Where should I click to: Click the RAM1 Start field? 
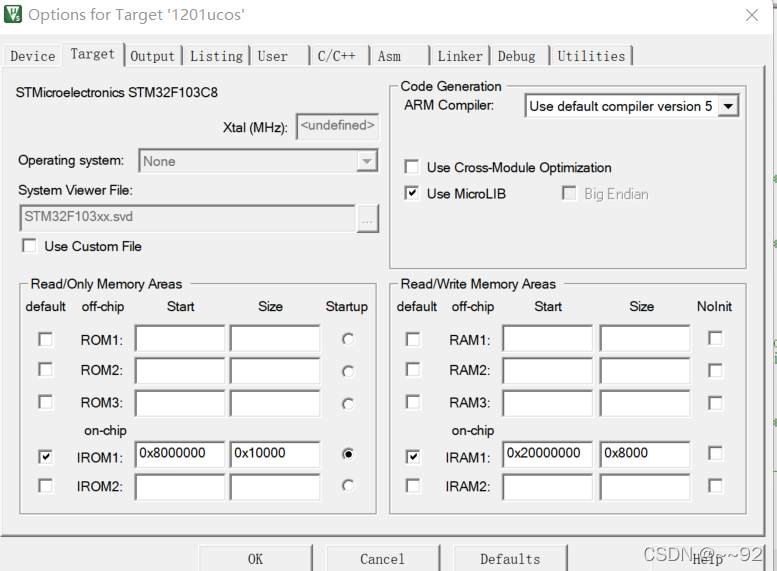click(548, 339)
